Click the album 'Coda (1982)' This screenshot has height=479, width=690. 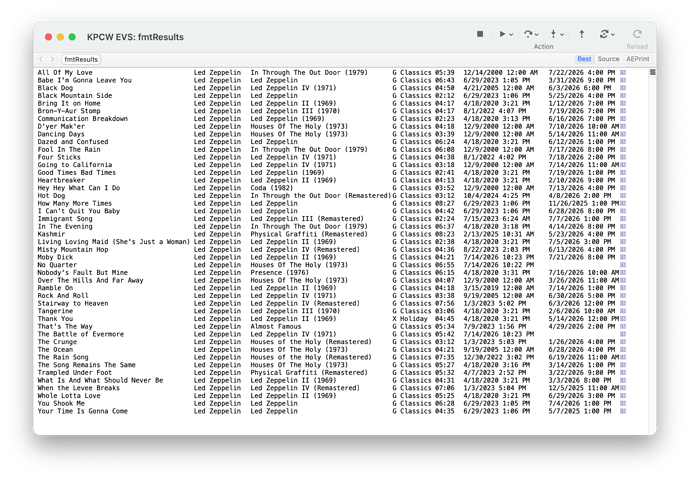[x=272, y=188]
